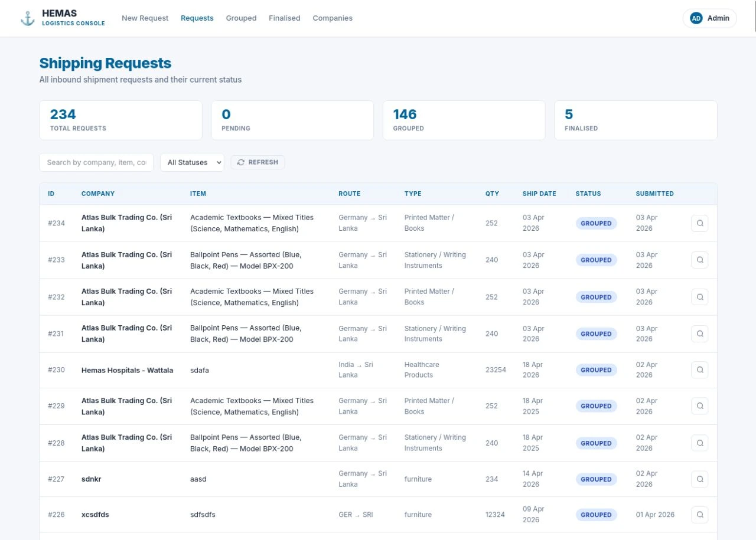Open the Admin user menu
Screen dimensions: 756x540
[710, 18]
